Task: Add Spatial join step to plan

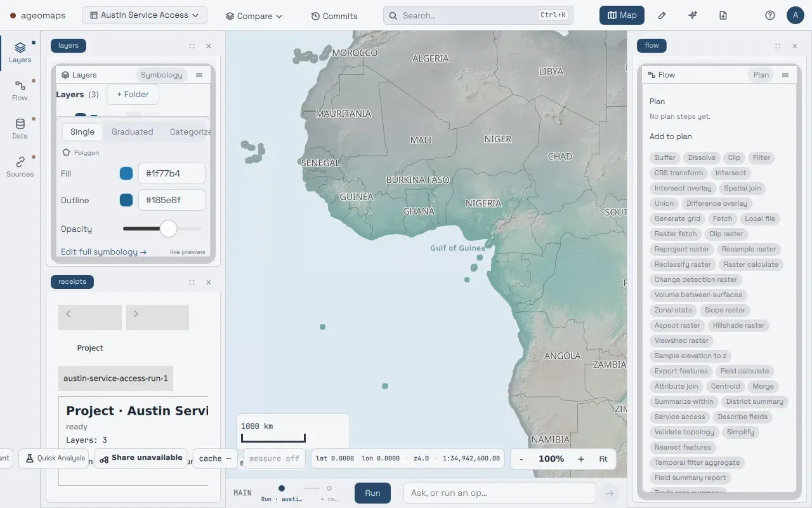Action: click(x=742, y=189)
